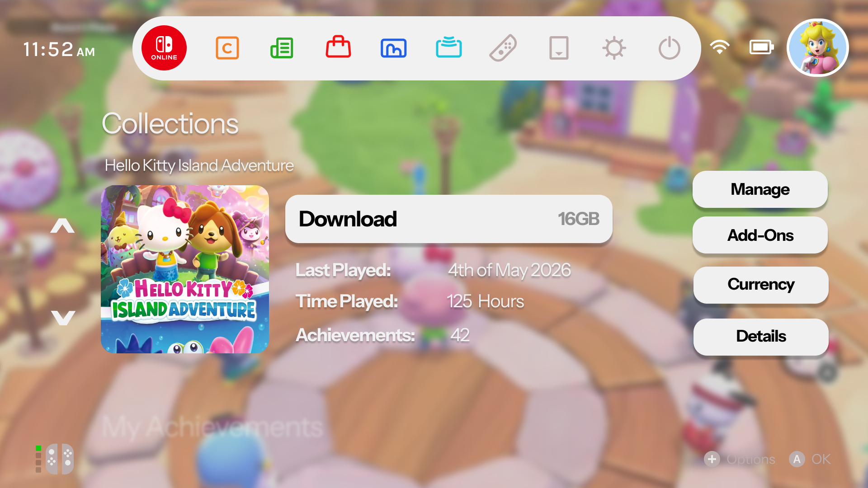The width and height of the screenshot is (868, 488).
Task: Open the Details button
Action: click(x=761, y=337)
